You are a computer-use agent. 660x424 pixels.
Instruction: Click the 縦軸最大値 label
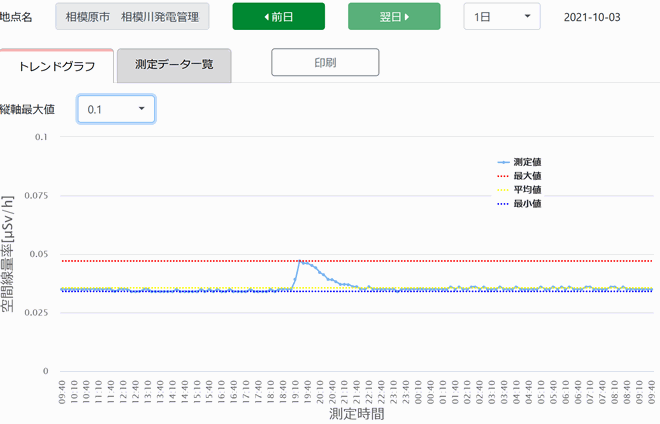coord(27,109)
